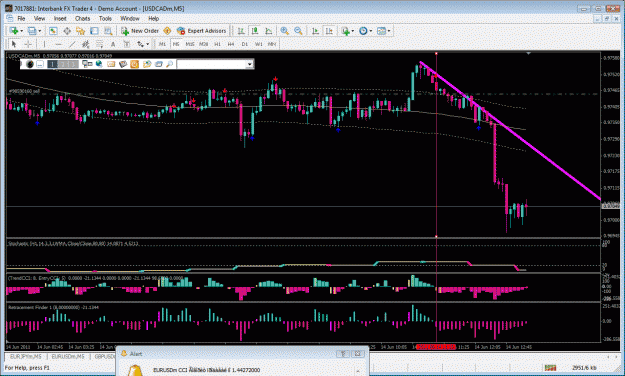Open the Help menu
Image resolution: width=625 pixels, height=376 pixels.
tap(153, 18)
